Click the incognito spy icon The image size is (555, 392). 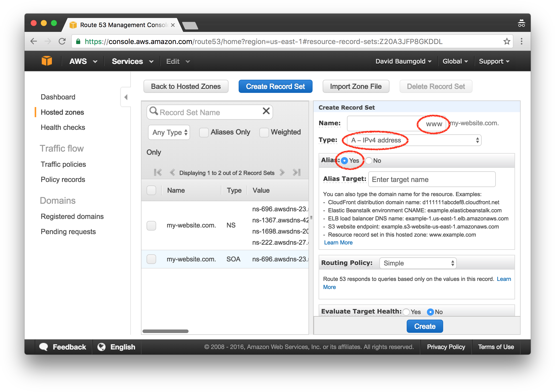[x=521, y=23]
